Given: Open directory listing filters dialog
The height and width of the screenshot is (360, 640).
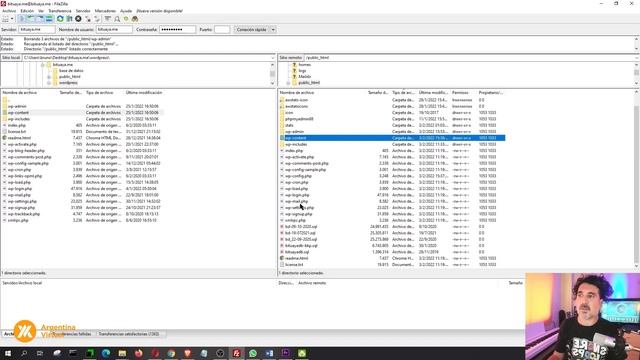Looking at the screenshot, I should 108,19.
